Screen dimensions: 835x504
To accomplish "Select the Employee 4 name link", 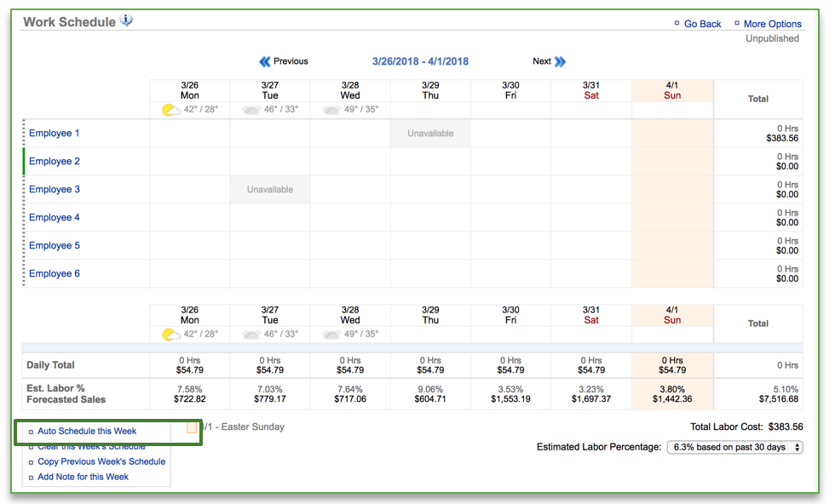I will click(x=55, y=218).
